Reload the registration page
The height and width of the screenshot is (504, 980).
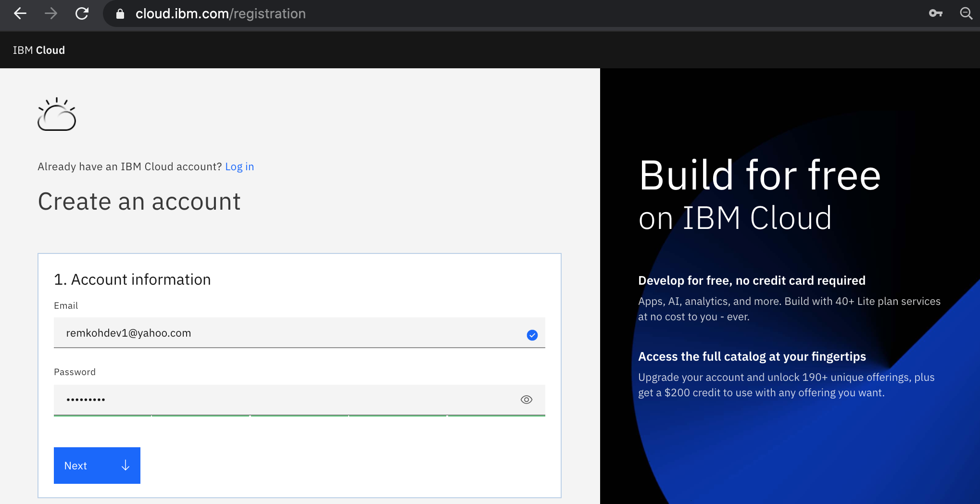82,13
